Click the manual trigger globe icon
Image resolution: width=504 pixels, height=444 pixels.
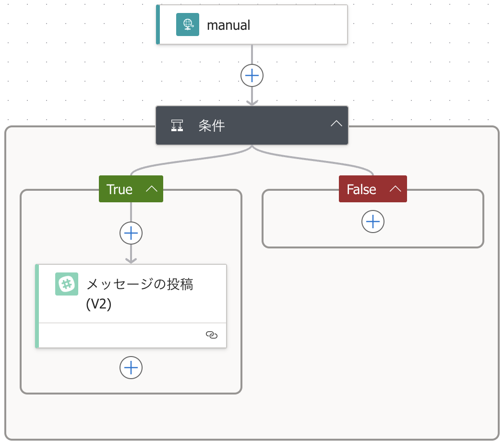pyautogui.click(x=187, y=25)
